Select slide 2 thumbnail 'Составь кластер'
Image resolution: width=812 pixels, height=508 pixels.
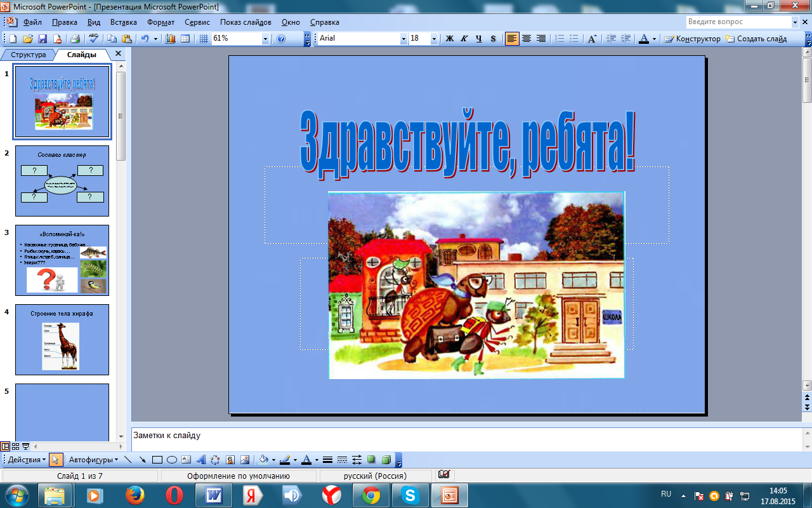(x=62, y=181)
